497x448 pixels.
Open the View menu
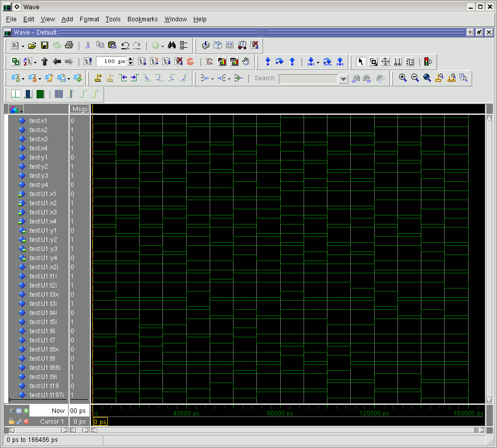pyautogui.click(x=48, y=19)
